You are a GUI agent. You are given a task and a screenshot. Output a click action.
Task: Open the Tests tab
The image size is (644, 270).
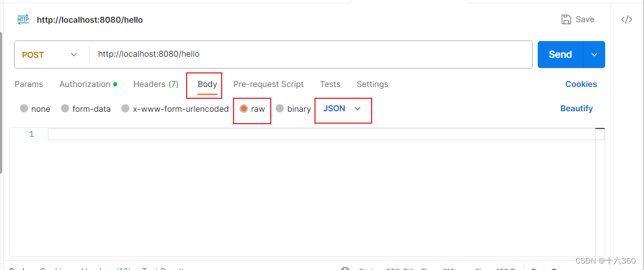[330, 84]
